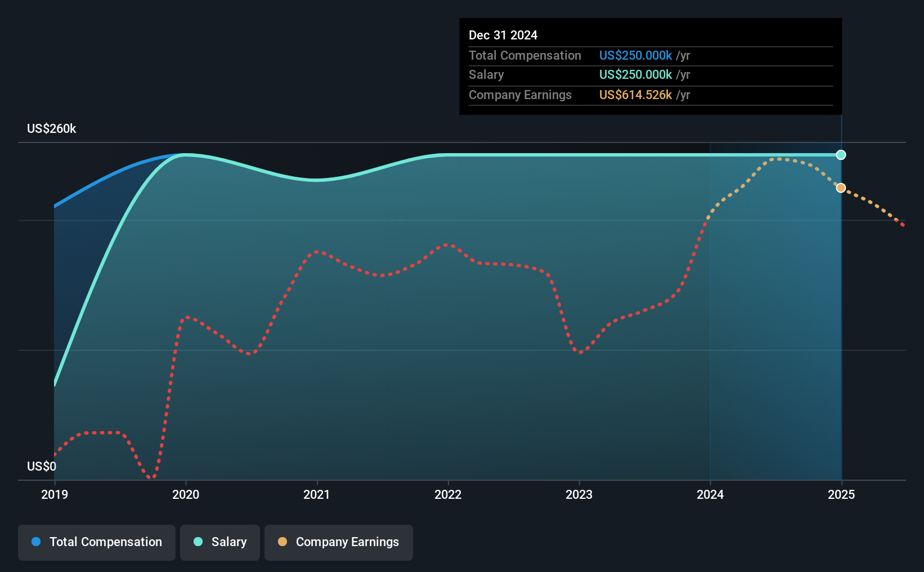Viewport: 924px width, 572px height.
Task: Click the tooltip Company Earnings row label
Action: (x=520, y=95)
